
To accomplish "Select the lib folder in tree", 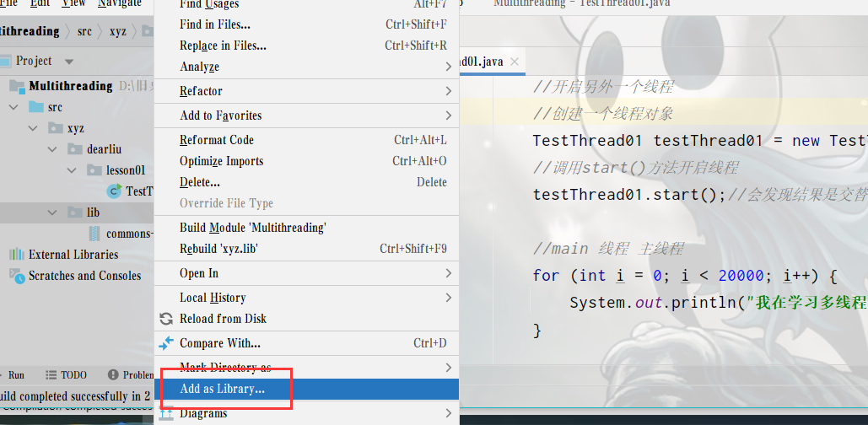I will coord(93,212).
